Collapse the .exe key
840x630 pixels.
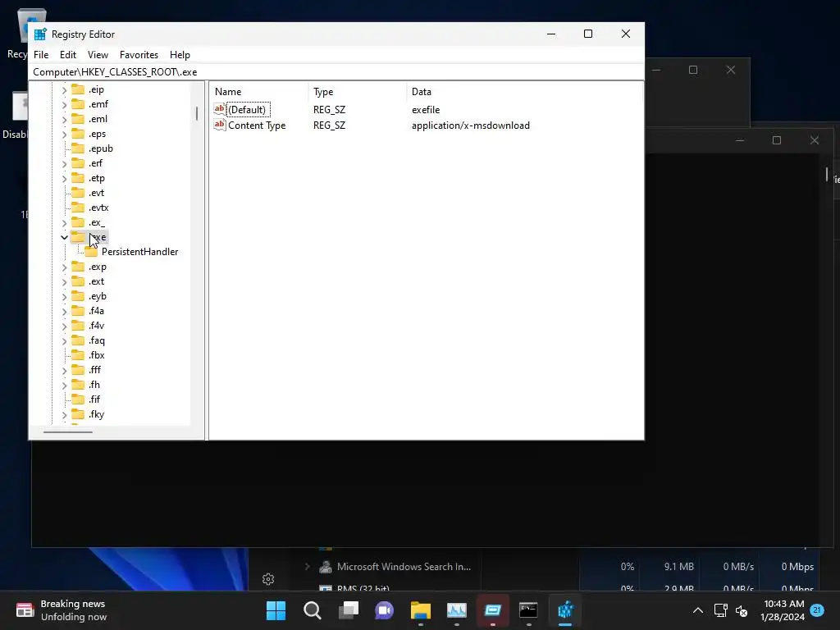(x=64, y=237)
